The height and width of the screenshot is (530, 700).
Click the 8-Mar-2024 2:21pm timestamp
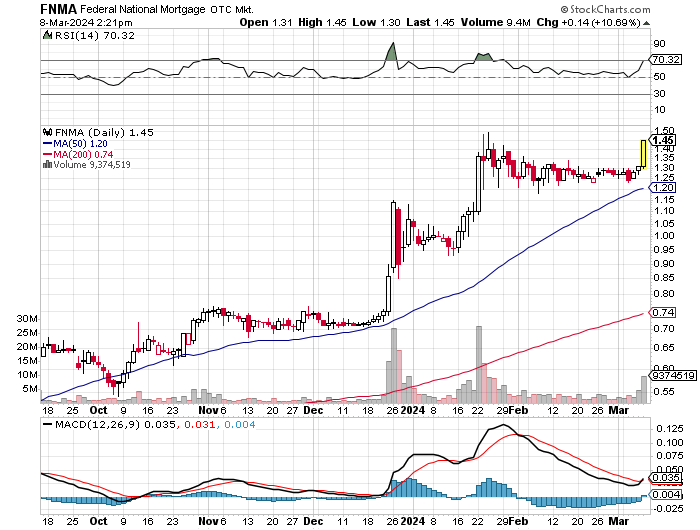(86, 22)
